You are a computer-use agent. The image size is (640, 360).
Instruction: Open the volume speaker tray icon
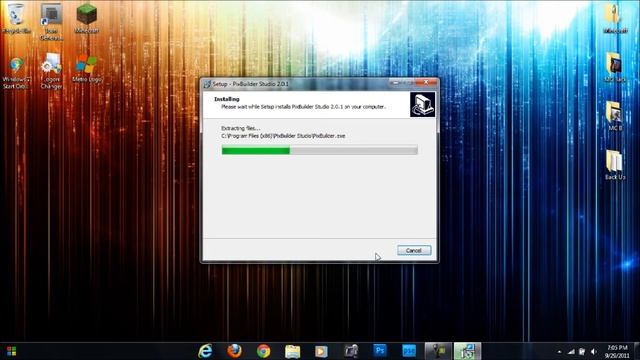[x=594, y=351]
